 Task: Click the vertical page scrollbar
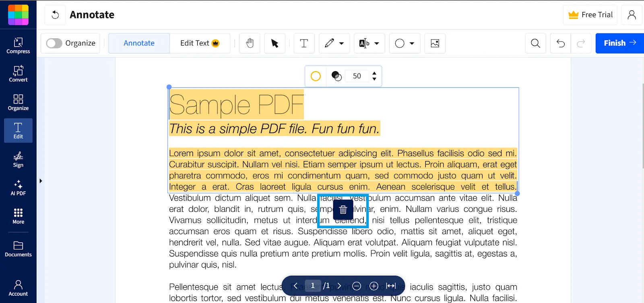pos(643,126)
